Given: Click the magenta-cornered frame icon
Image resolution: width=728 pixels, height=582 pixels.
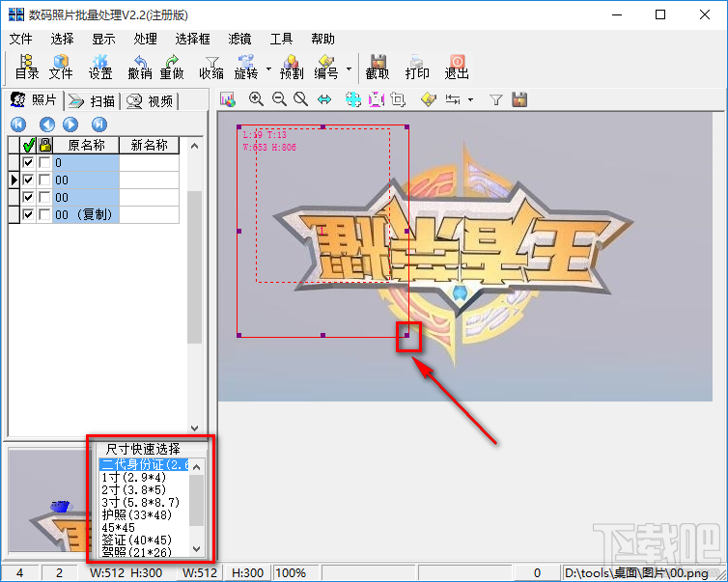Looking at the screenshot, I should (377, 99).
